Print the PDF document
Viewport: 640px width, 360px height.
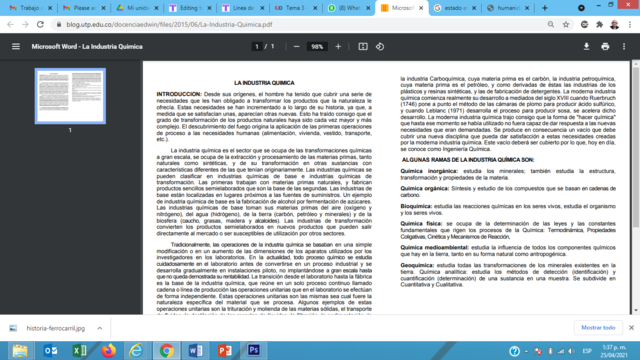point(605,47)
